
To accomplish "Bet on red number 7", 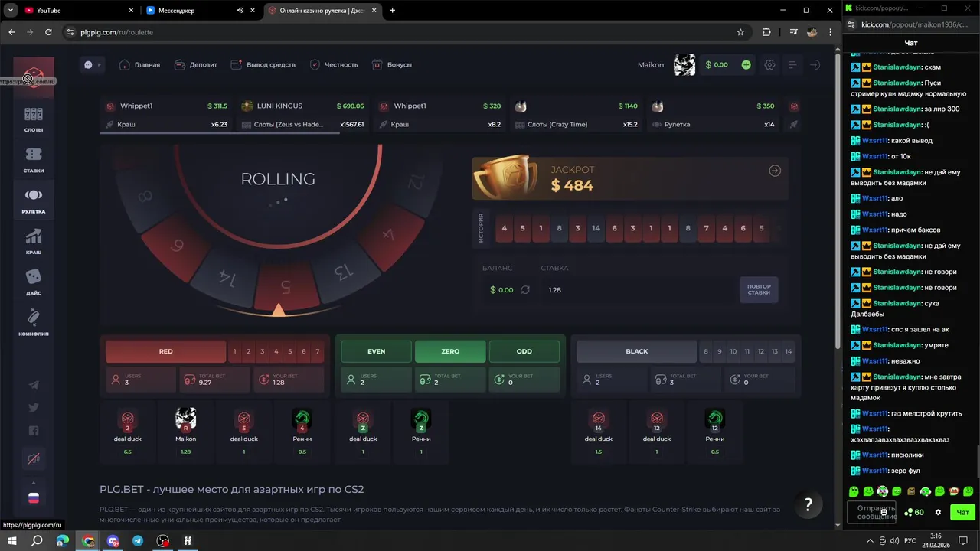I will coord(318,351).
